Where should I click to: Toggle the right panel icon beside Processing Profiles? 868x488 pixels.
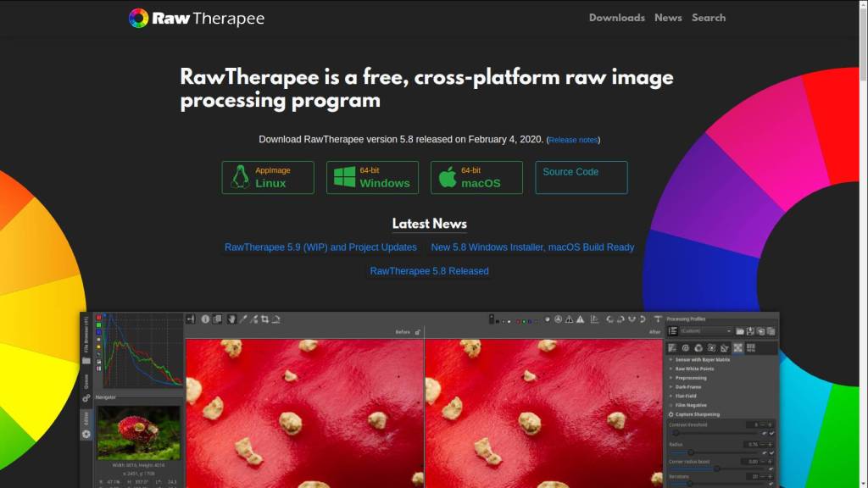pyautogui.click(x=658, y=319)
